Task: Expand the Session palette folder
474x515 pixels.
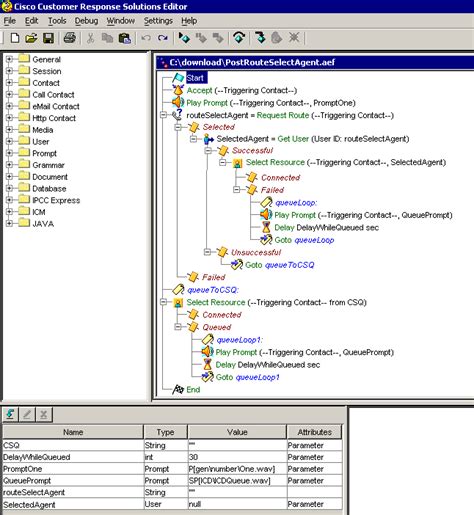Action: point(9,71)
